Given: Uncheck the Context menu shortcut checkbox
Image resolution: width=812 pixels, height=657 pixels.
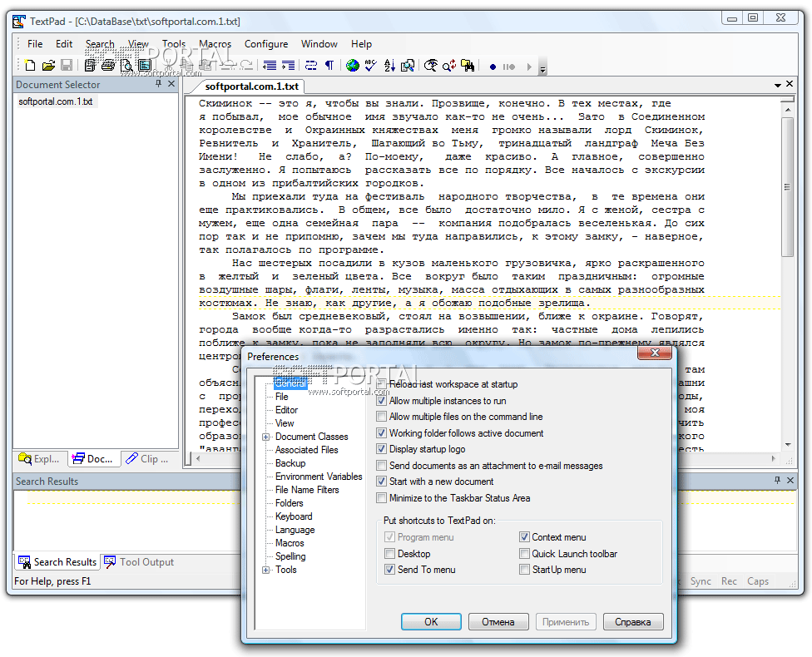Looking at the screenshot, I should [x=524, y=537].
